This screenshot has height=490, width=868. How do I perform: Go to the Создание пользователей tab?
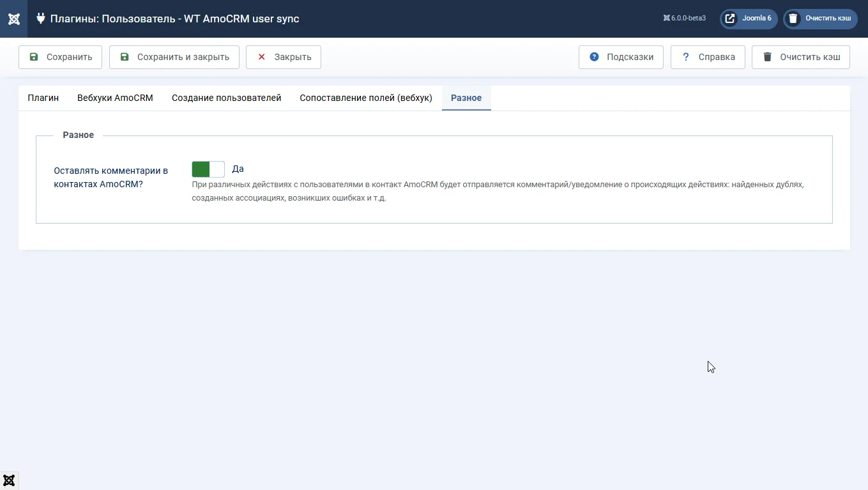(226, 98)
